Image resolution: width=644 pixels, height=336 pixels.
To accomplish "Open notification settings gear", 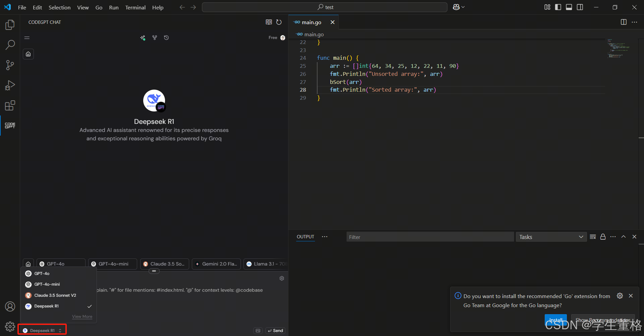I will (x=620, y=296).
